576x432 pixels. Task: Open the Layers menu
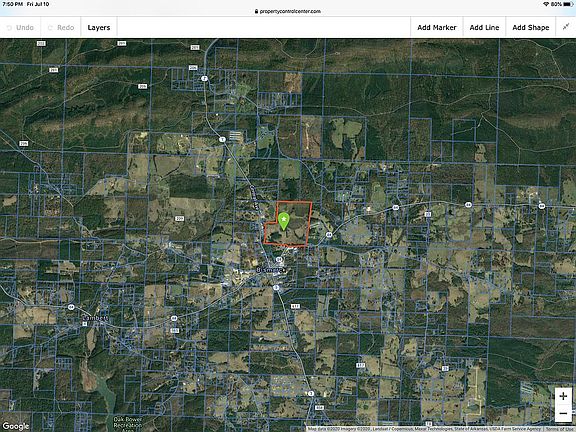(99, 28)
